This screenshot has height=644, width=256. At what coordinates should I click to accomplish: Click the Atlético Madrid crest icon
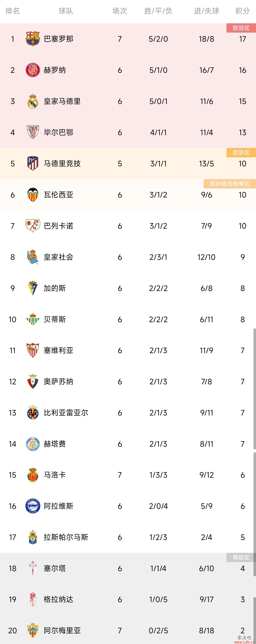(x=33, y=163)
